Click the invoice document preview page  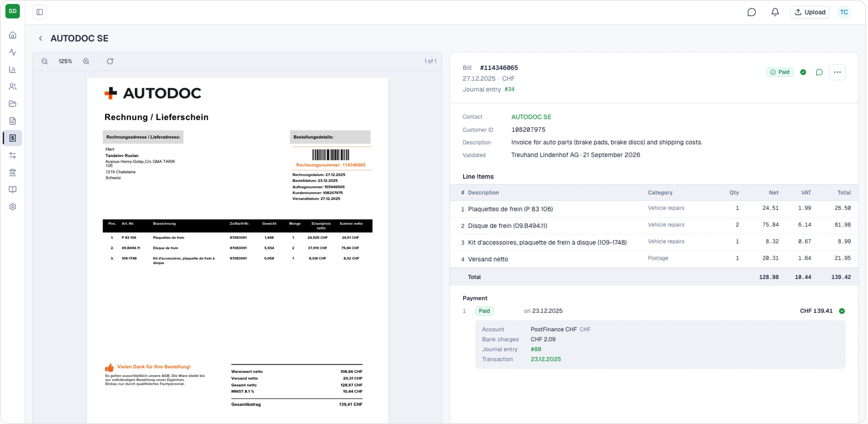pyautogui.click(x=238, y=250)
